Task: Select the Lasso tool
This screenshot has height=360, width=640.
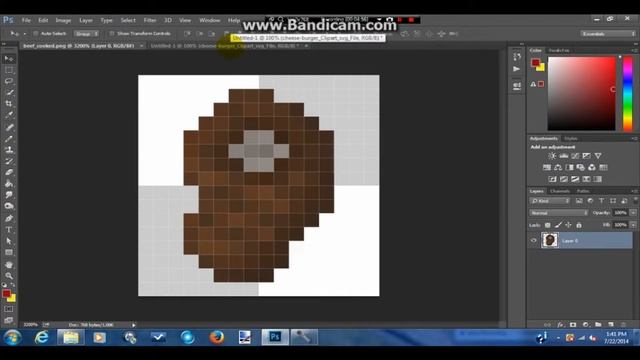Action: [9, 81]
